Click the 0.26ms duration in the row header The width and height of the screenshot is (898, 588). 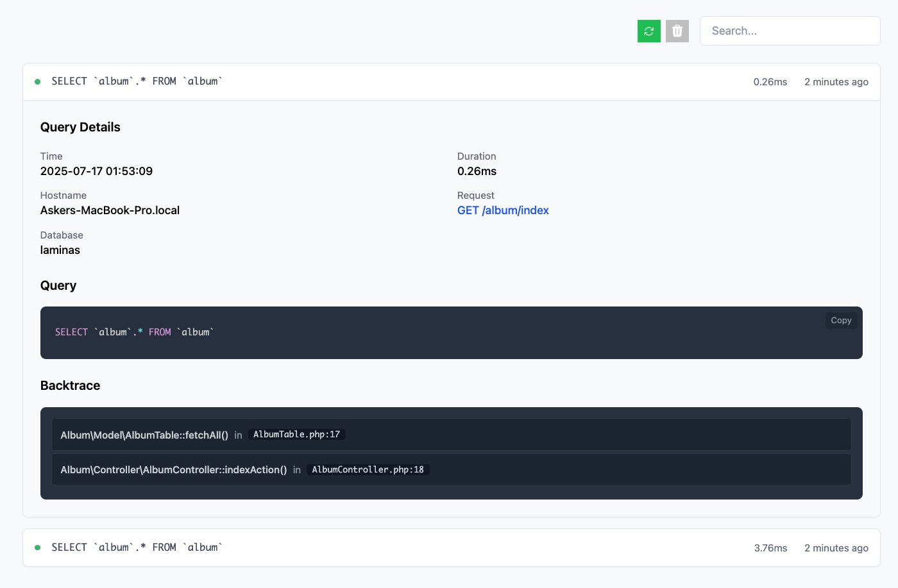pyautogui.click(x=770, y=82)
